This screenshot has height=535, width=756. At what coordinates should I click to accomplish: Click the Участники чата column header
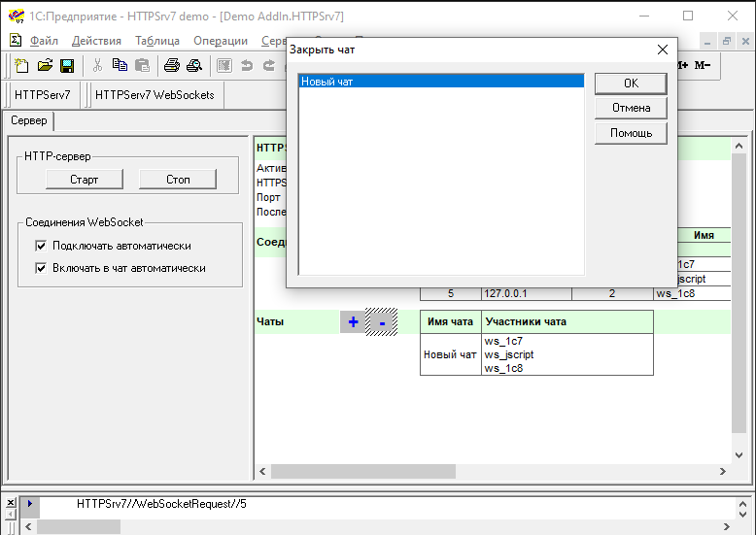point(567,322)
